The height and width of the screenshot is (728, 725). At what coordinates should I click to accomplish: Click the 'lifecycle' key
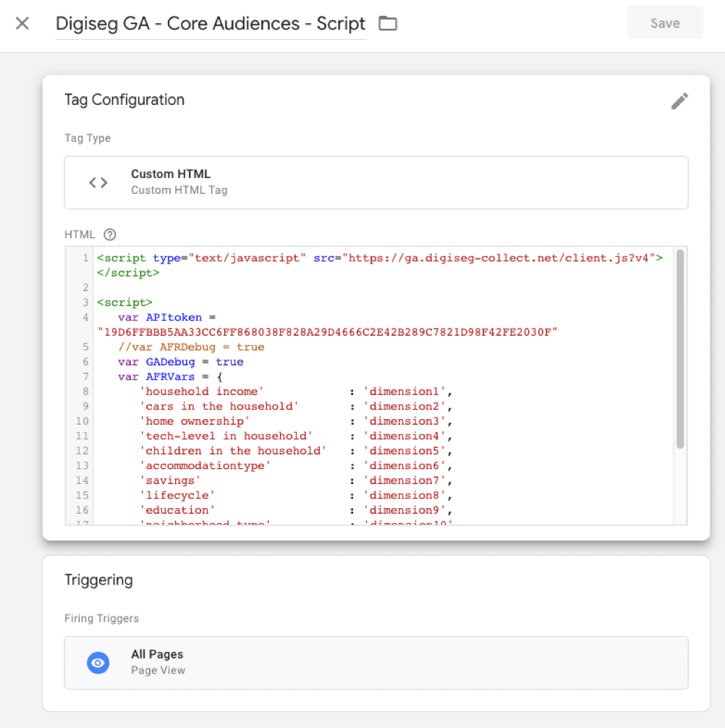coord(177,496)
